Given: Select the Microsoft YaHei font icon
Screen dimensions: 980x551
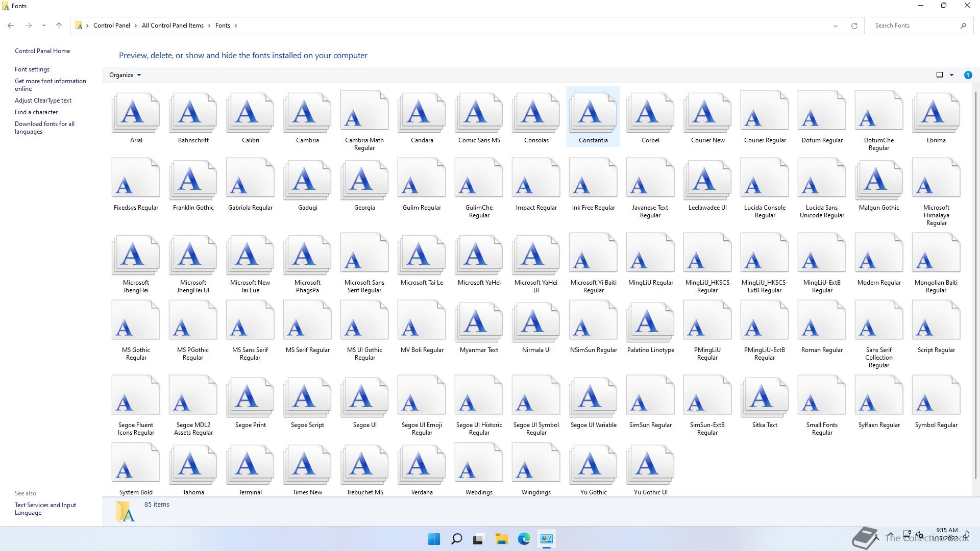Looking at the screenshot, I should point(479,254).
